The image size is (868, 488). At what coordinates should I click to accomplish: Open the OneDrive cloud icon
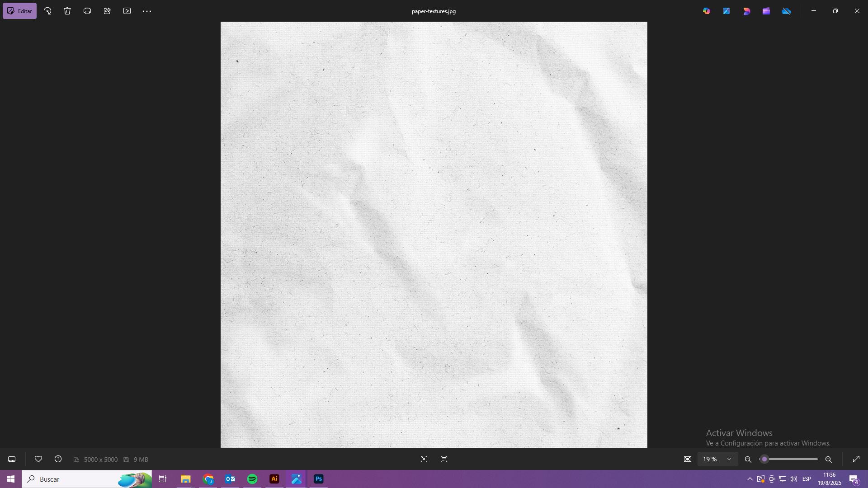[787, 11]
